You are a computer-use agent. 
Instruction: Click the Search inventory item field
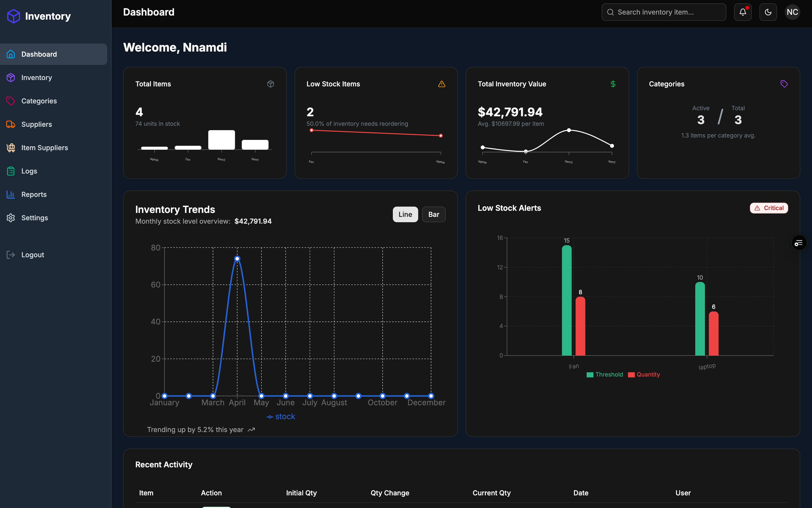point(664,12)
